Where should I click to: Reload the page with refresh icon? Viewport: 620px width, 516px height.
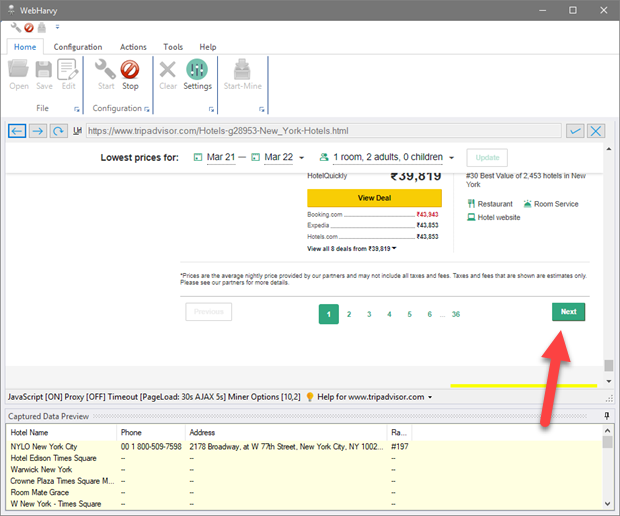point(59,131)
